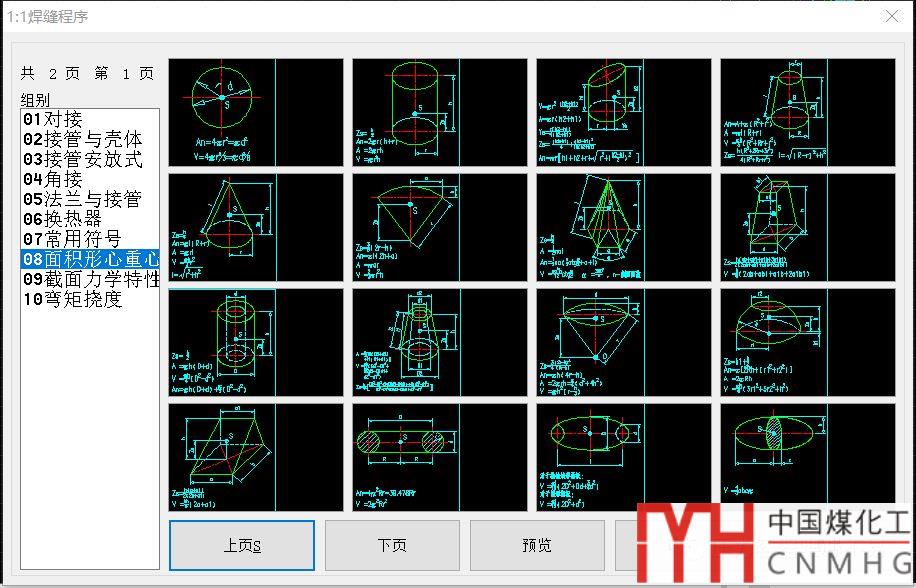
Task: Go to previous page with 上页S button
Action: point(242,545)
